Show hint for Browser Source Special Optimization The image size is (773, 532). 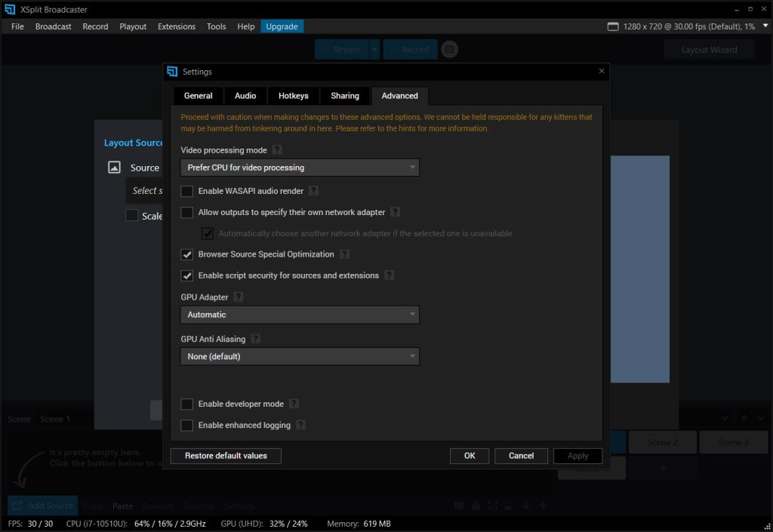[x=344, y=254]
